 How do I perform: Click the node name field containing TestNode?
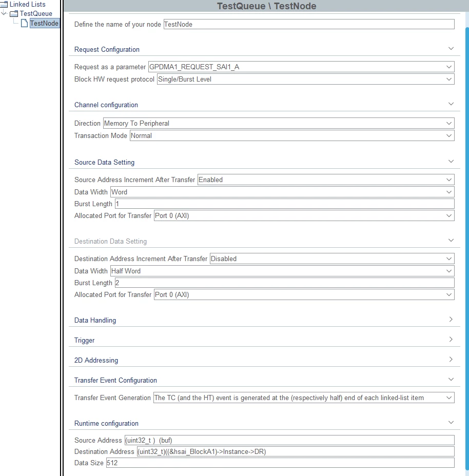[309, 24]
